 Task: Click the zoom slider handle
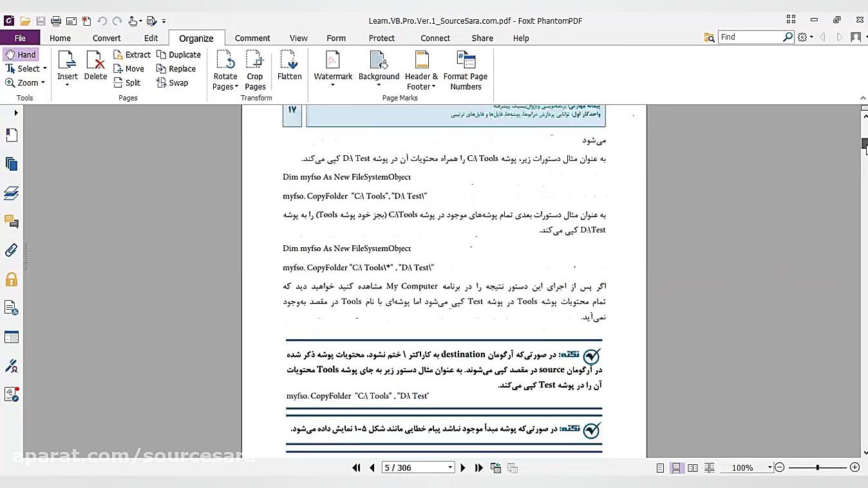pos(818,467)
